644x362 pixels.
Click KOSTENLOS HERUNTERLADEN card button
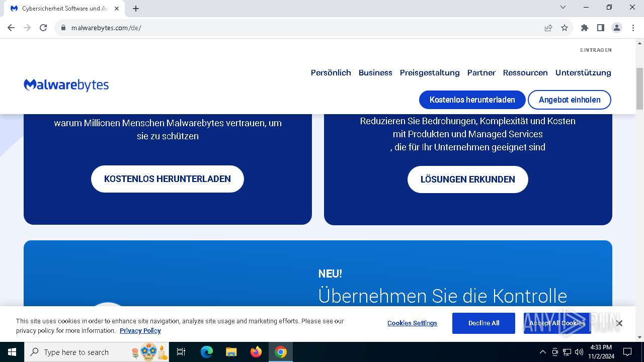point(168,178)
